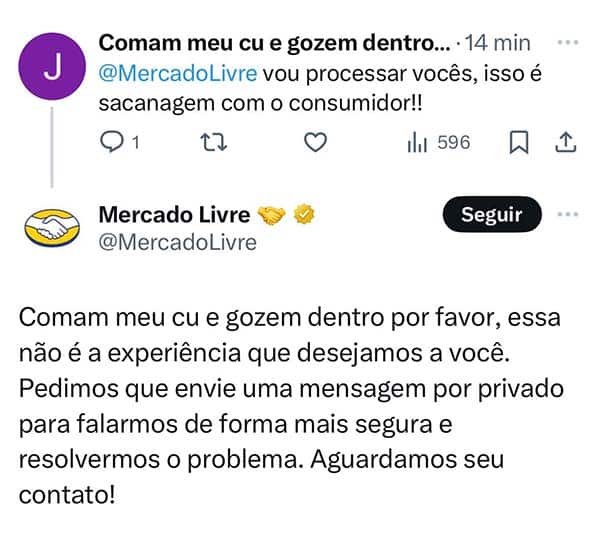Click the reply count number 1
This screenshot has height=540, width=600.
(133, 143)
